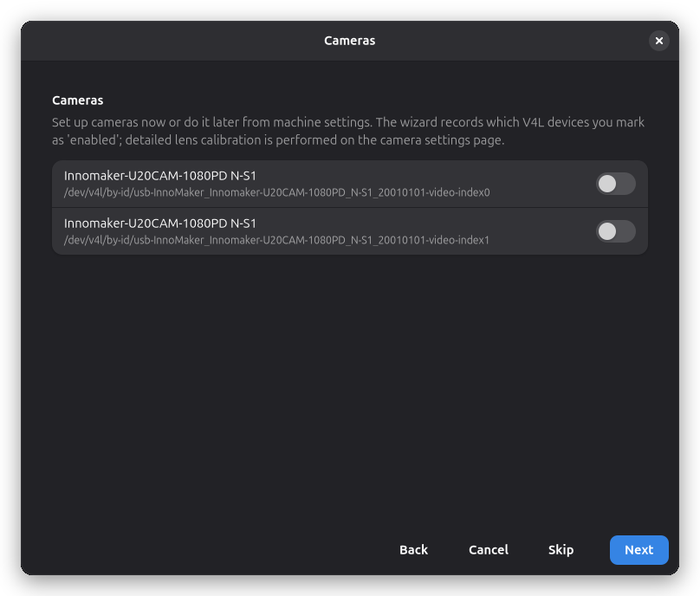The height and width of the screenshot is (596, 700).
Task: Click the bold Cameras section heading
Action: [x=78, y=100]
